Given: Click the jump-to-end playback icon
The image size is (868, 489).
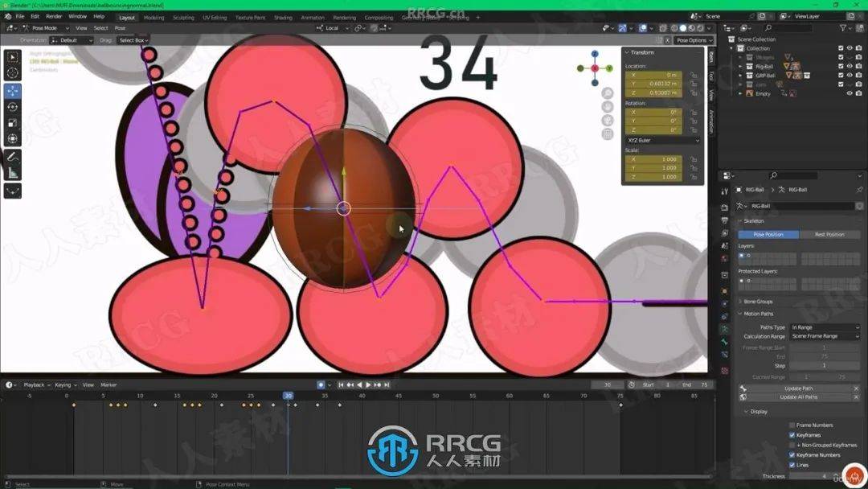Looking at the screenshot, I should coord(387,384).
